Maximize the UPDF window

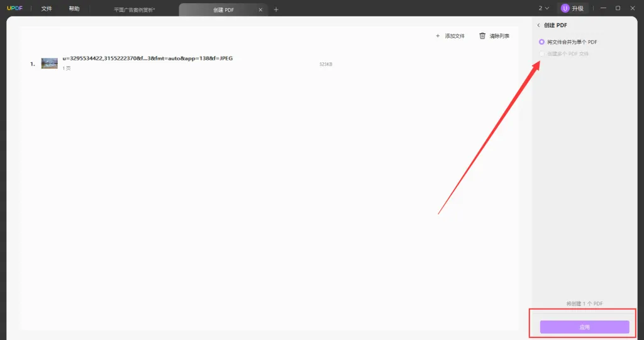tap(618, 8)
